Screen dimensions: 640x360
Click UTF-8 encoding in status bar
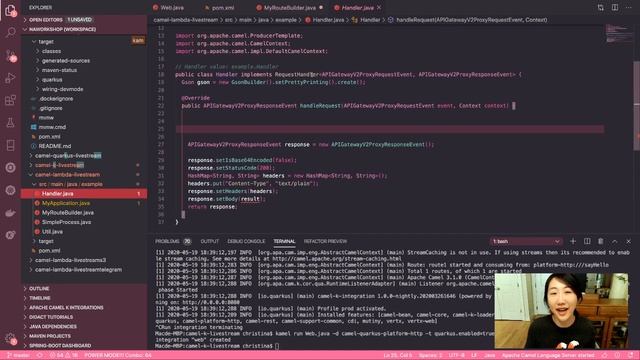click(456, 355)
